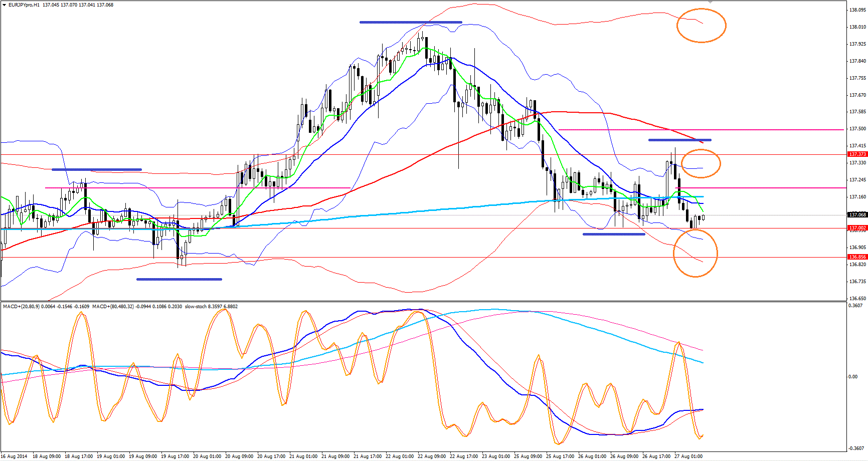Click the MACD+(20,80,9) indicator label
Screen dimensions: 868x461
tap(22, 306)
